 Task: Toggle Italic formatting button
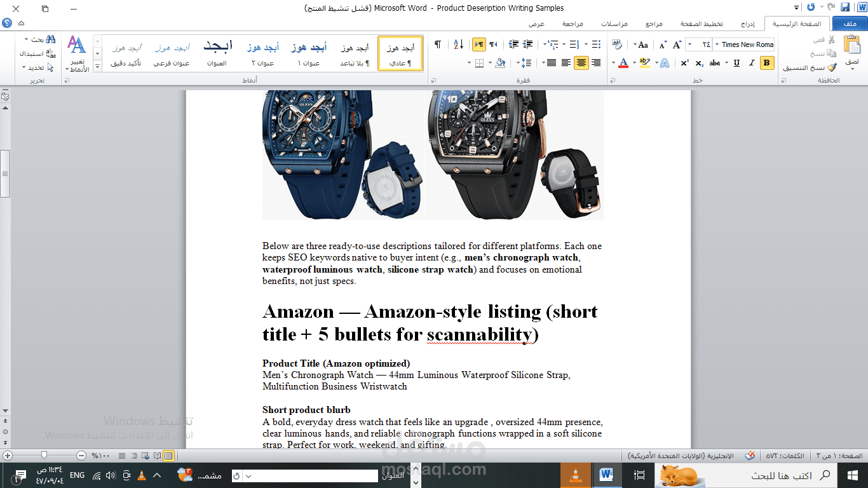coord(752,63)
